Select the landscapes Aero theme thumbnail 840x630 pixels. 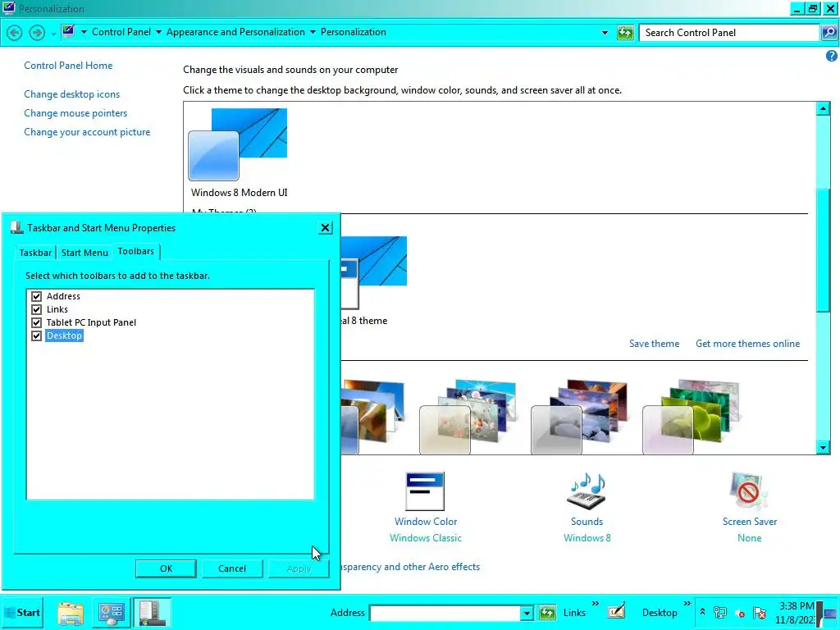click(578, 417)
